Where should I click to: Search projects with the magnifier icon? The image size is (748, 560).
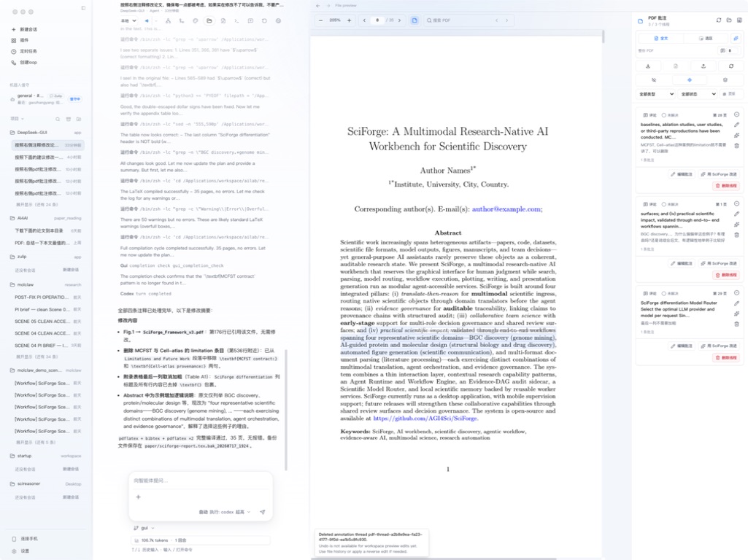(x=58, y=119)
